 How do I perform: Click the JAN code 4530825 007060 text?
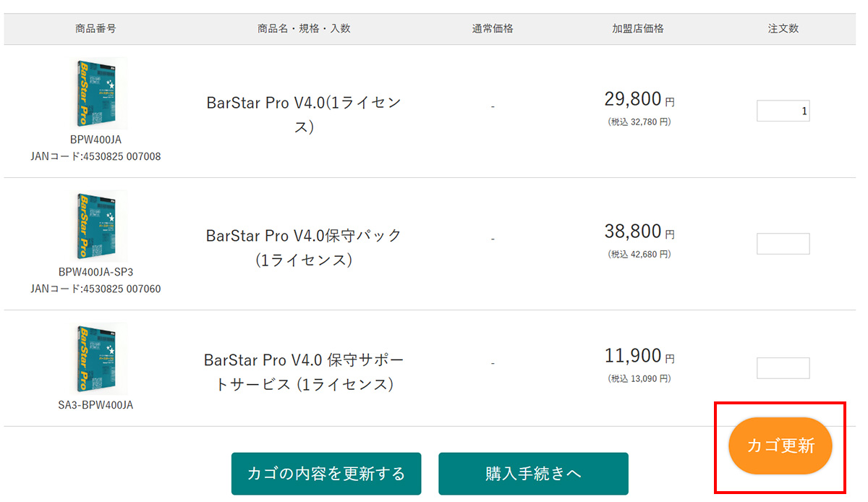[x=95, y=289]
